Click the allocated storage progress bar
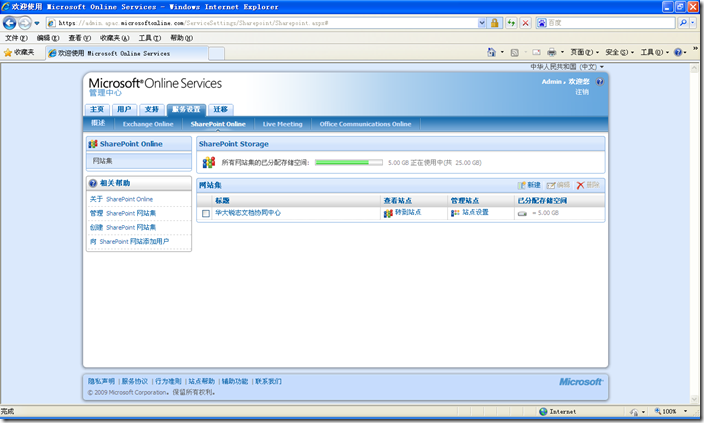This screenshot has width=704, height=423. [349, 163]
